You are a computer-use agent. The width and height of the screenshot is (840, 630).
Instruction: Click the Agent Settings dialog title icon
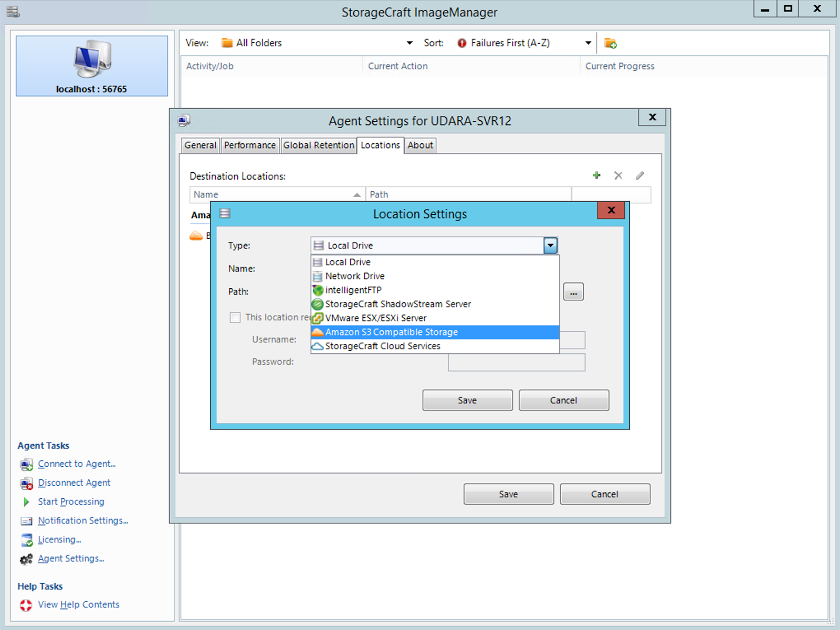184,121
